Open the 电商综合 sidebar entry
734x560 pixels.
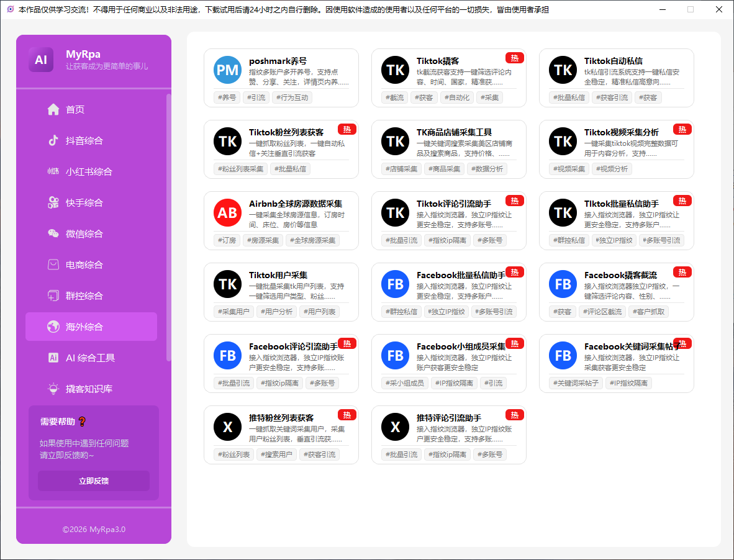pos(91,264)
